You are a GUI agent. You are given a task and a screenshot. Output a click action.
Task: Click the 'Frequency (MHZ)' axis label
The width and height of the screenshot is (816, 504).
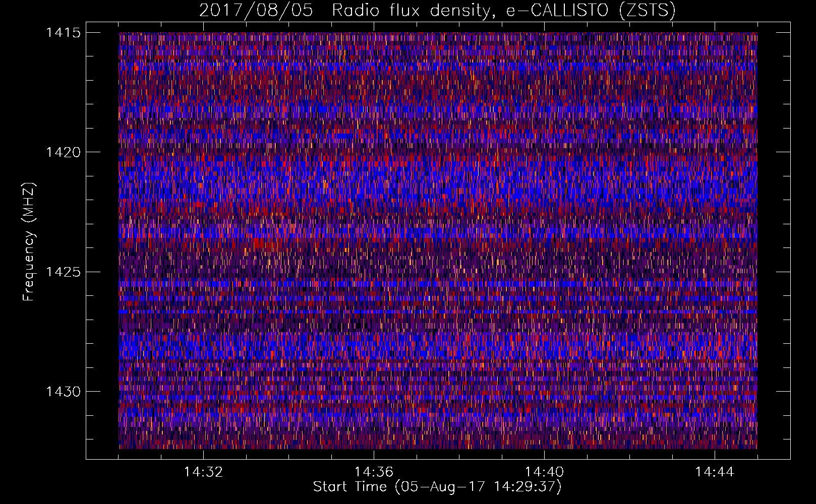click(x=29, y=242)
